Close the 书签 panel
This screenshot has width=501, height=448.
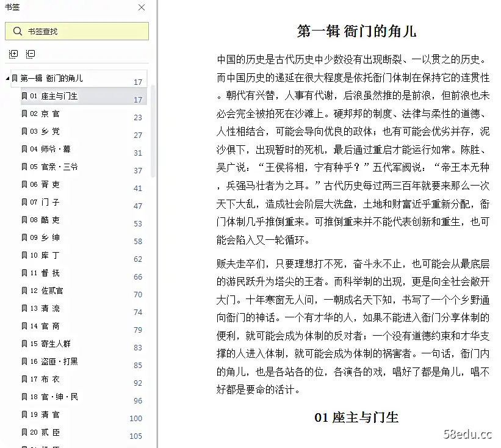[x=141, y=7]
